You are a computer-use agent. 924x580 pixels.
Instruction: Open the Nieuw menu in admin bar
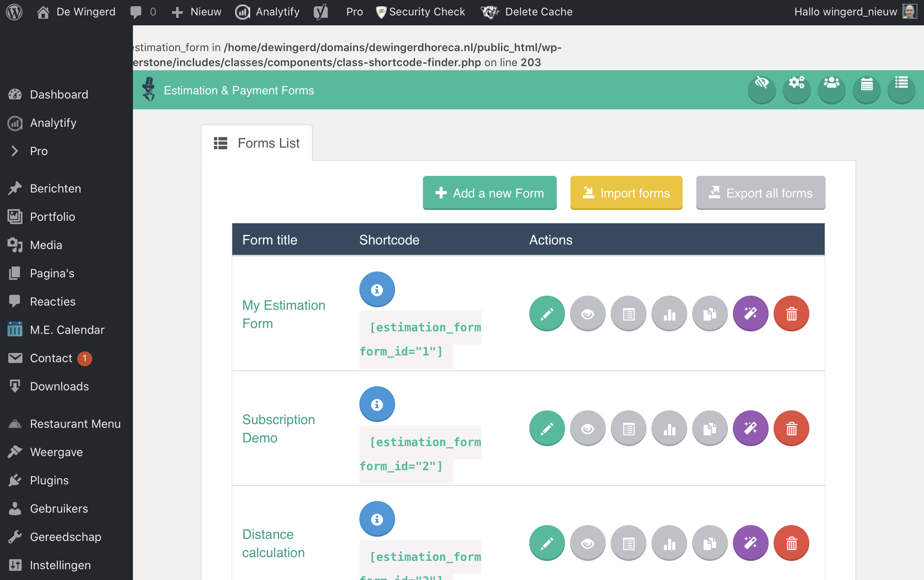[197, 12]
